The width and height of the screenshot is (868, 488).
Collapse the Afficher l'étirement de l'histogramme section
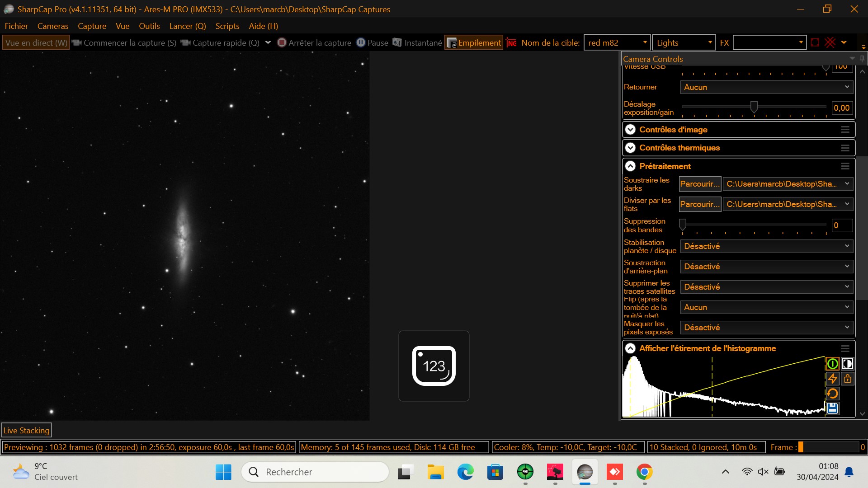coord(630,348)
